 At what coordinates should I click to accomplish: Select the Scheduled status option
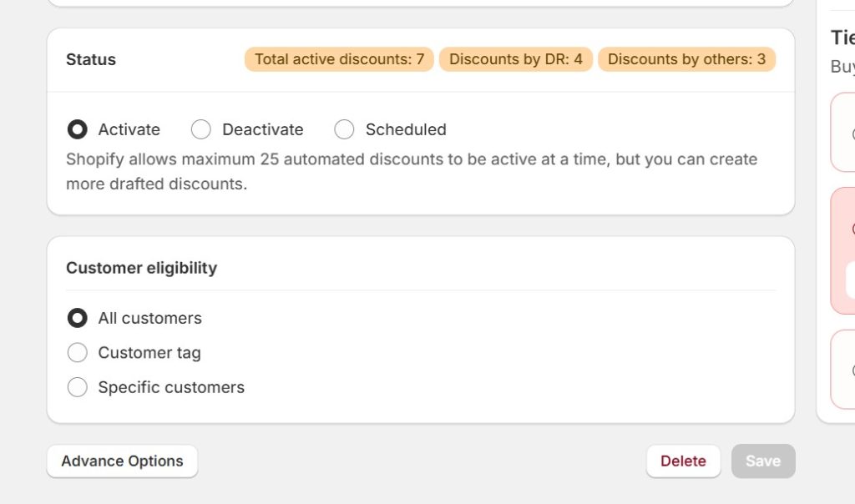[x=344, y=129]
